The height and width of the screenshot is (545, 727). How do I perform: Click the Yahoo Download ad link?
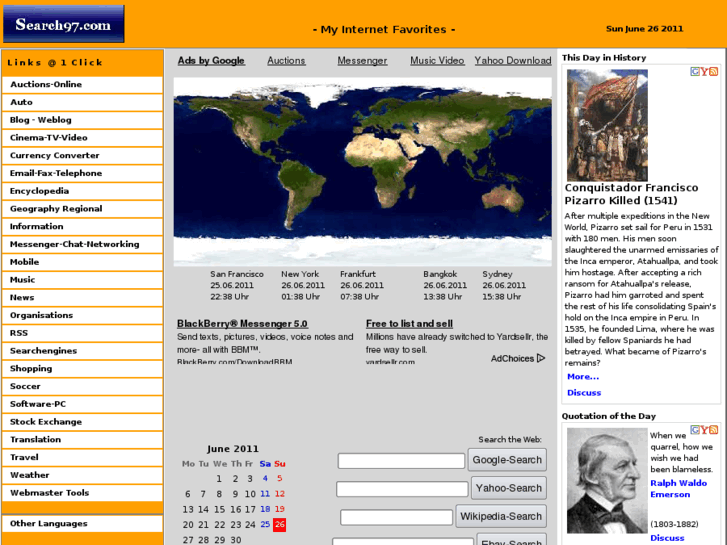coord(513,61)
